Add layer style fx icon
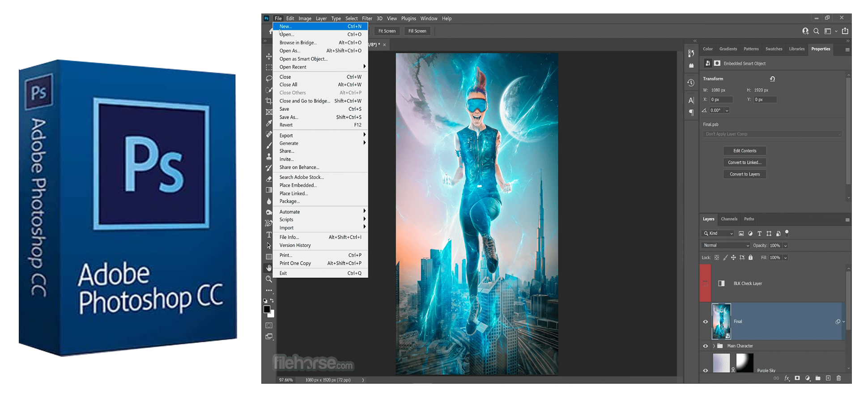The height and width of the screenshot is (394, 868). pos(787,378)
